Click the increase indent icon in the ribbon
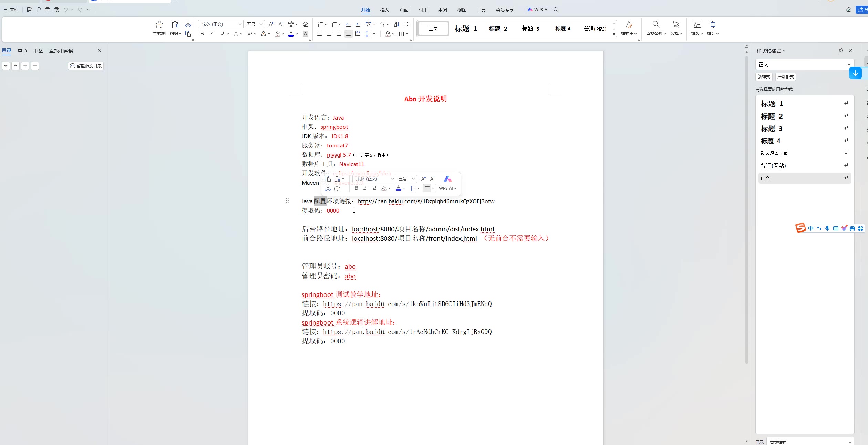The image size is (868, 445). click(x=358, y=24)
